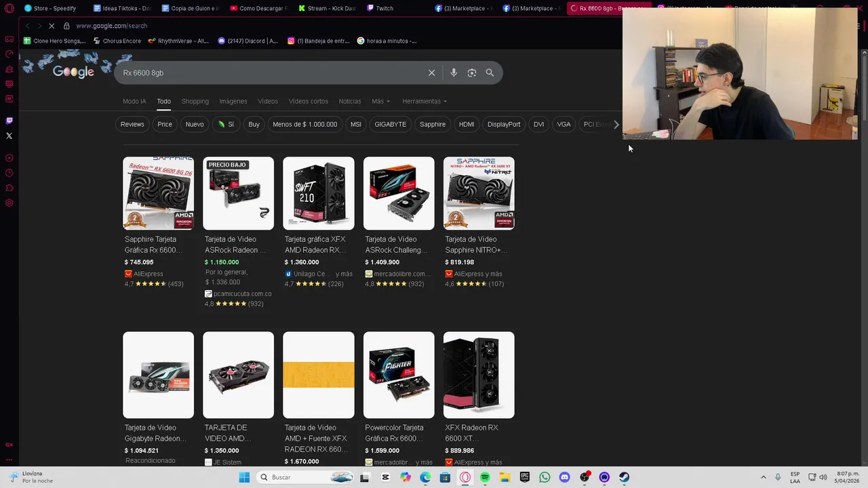Expand the Más search category dropdown

tap(380, 101)
